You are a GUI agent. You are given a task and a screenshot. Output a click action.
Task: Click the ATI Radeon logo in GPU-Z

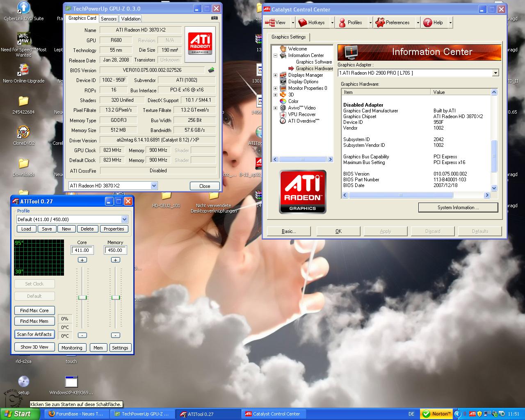pyautogui.click(x=200, y=44)
